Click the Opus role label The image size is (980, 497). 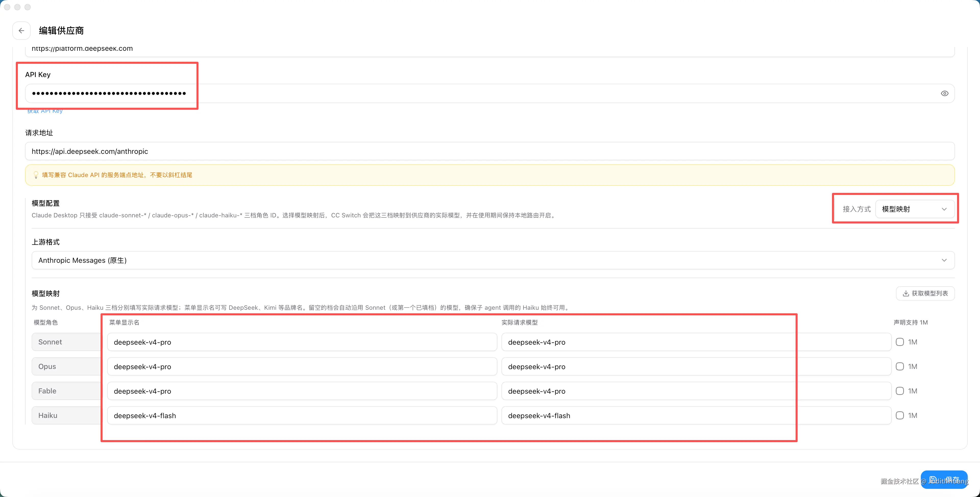[47, 366]
